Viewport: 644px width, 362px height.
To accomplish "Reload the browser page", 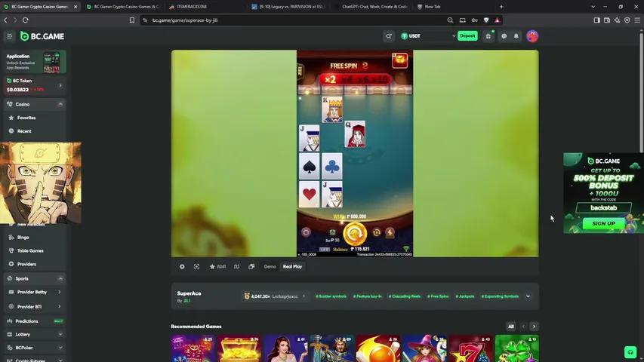I will 26,20.
